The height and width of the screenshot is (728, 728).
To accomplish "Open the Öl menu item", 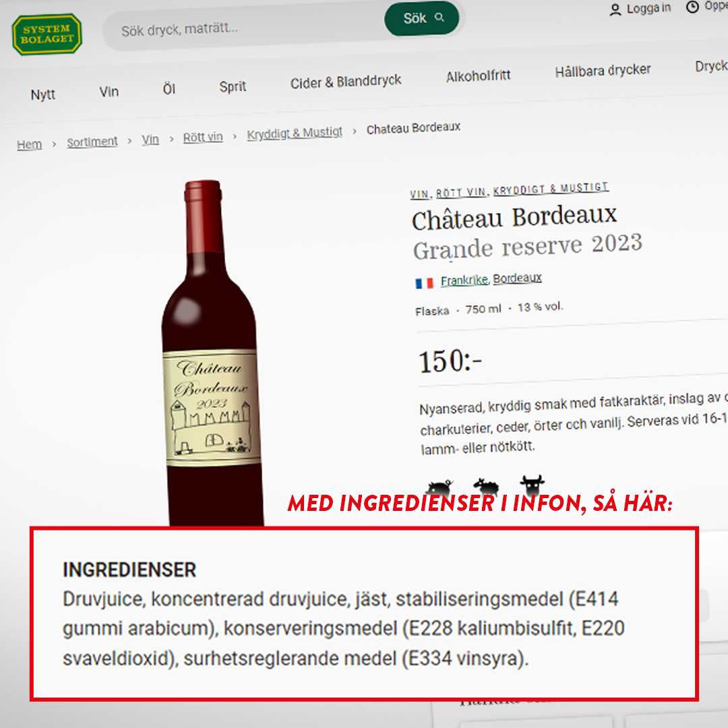I will (x=169, y=89).
